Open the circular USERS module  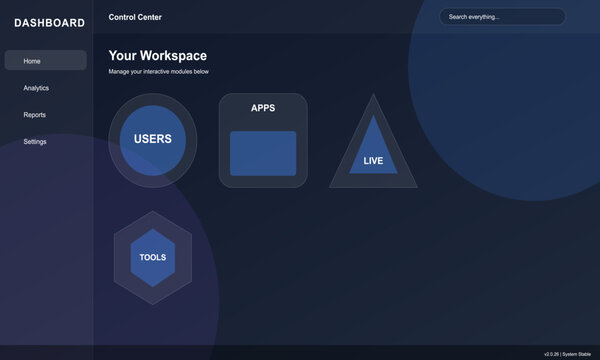(x=153, y=140)
